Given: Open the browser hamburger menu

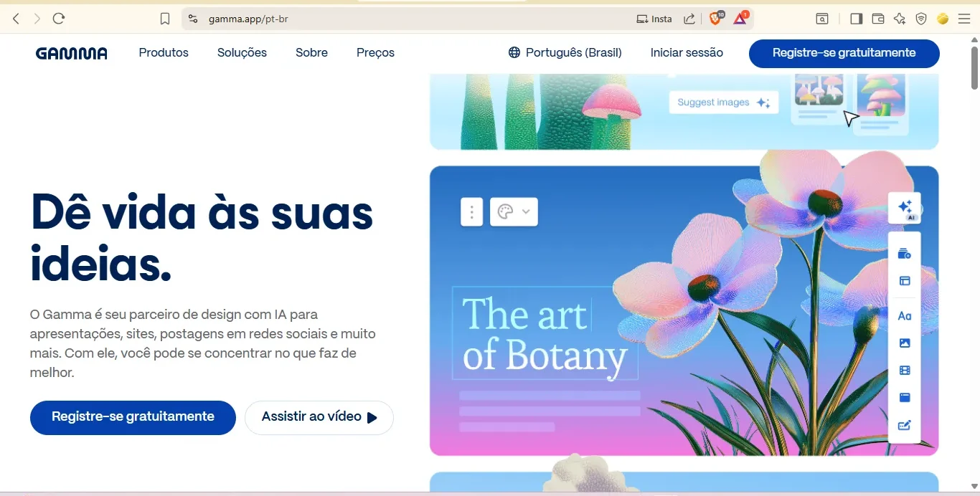Looking at the screenshot, I should 964,19.
